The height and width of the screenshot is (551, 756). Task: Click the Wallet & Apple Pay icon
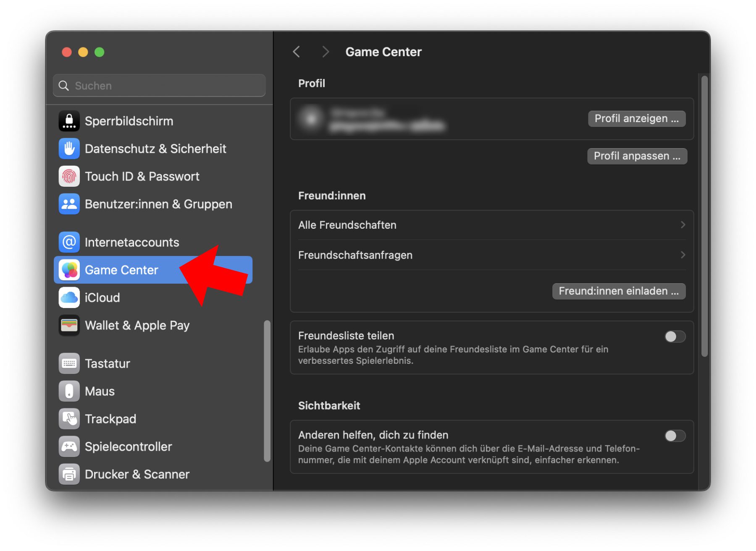pyautogui.click(x=69, y=325)
